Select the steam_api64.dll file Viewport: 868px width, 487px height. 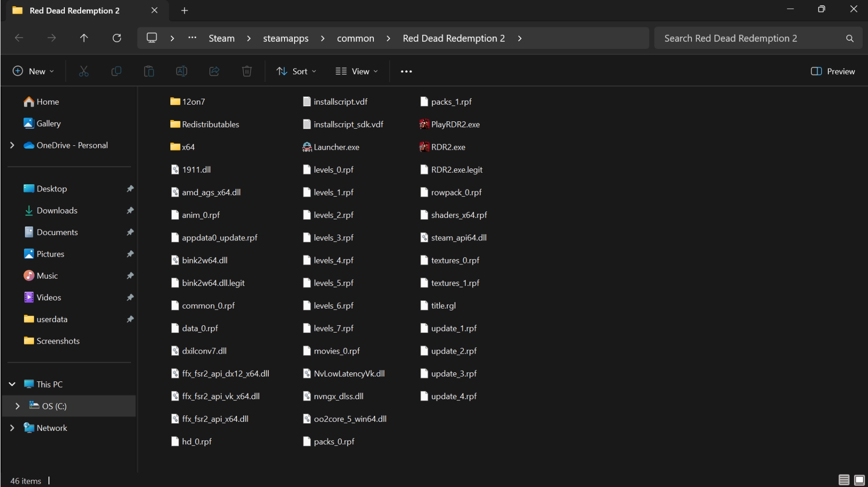(x=453, y=238)
